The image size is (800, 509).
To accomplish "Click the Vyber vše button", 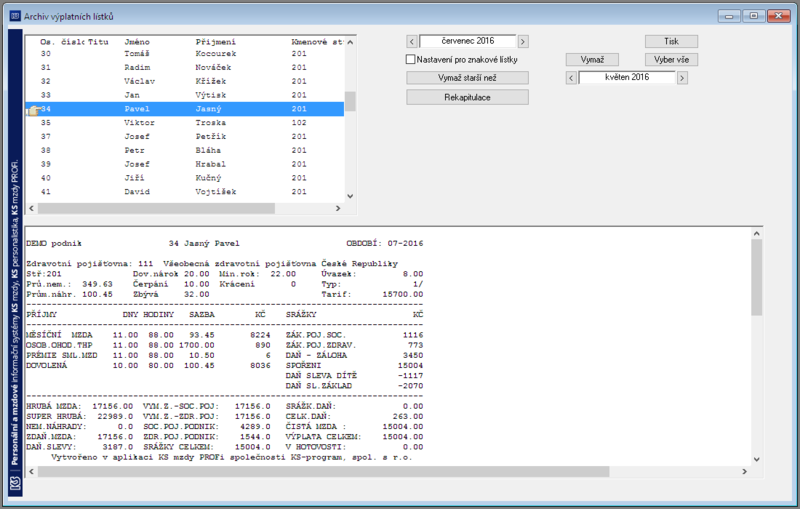I will point(671,60).
